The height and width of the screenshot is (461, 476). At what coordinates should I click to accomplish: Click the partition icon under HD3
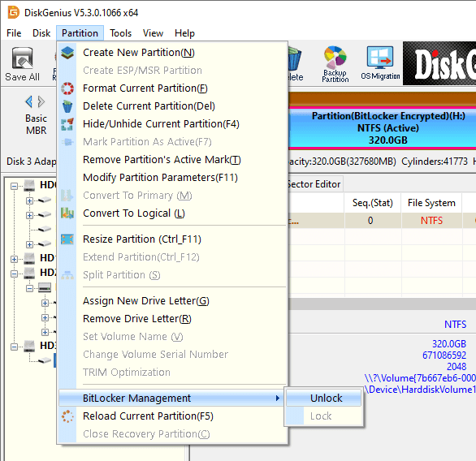pos(45,360)
